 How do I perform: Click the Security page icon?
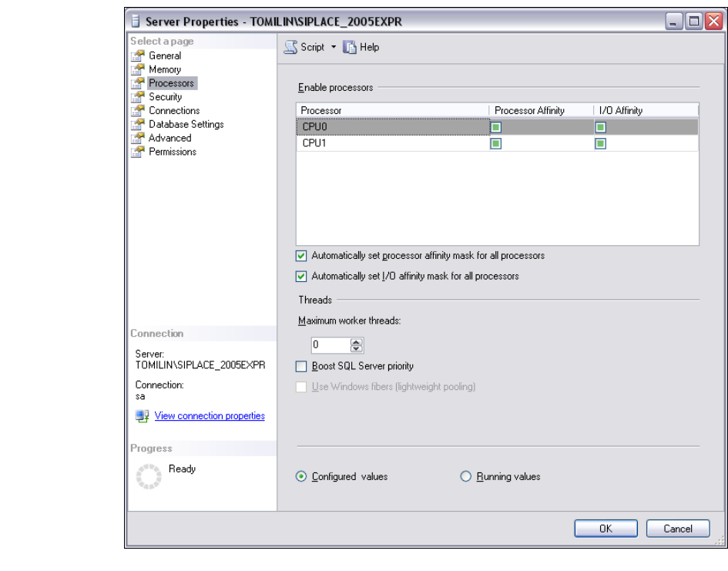click(137, 97)
